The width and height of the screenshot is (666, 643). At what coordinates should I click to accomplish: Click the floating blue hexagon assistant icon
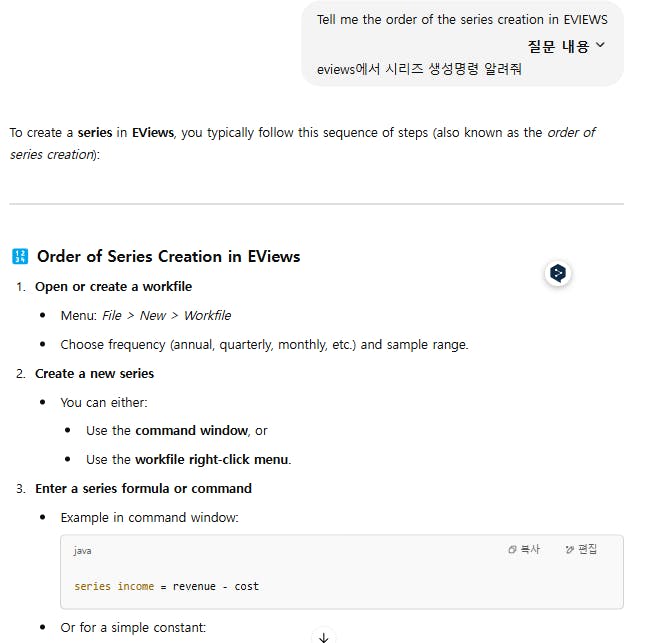(558, 273)
